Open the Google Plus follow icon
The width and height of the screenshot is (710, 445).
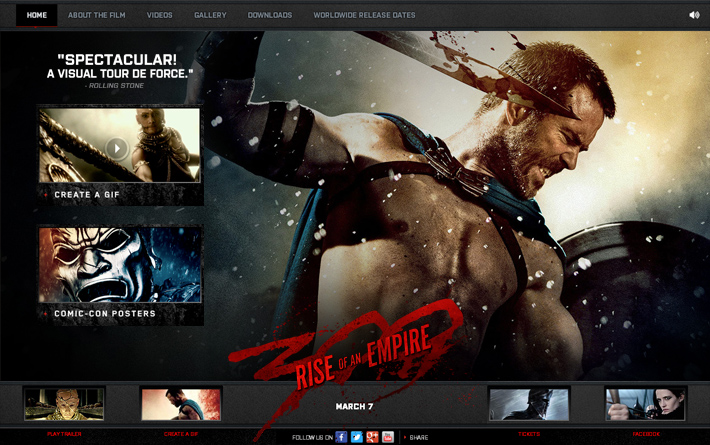pyautogui.click(x=372, y=437)
